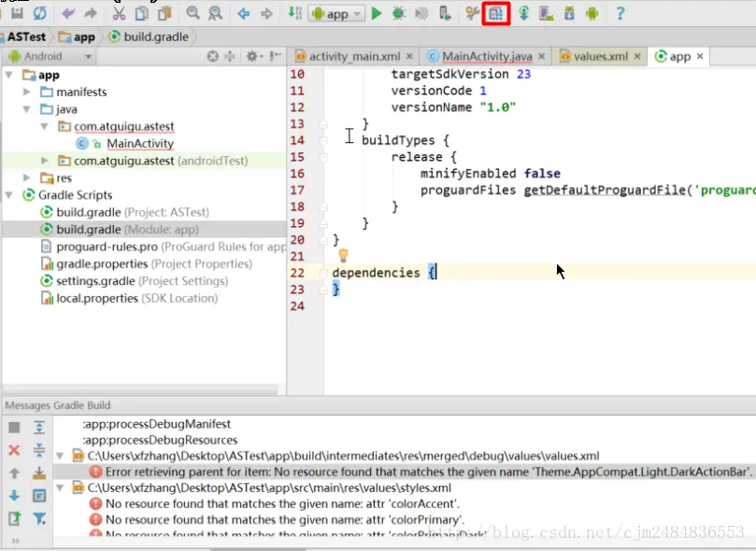The width and height of the screenshot is (756, 551).
Task: Click the Synchronize toolbar icon
Action: (x=40, y=13)
